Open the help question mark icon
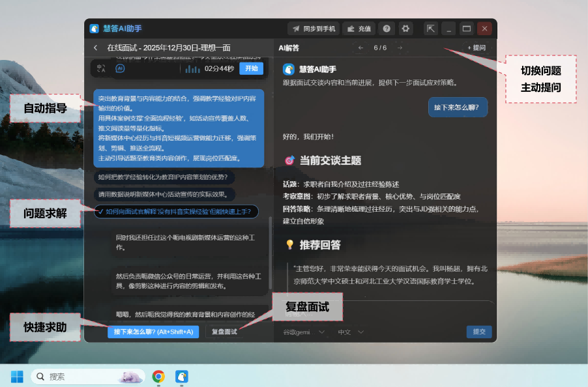 [x=387, y=29]
